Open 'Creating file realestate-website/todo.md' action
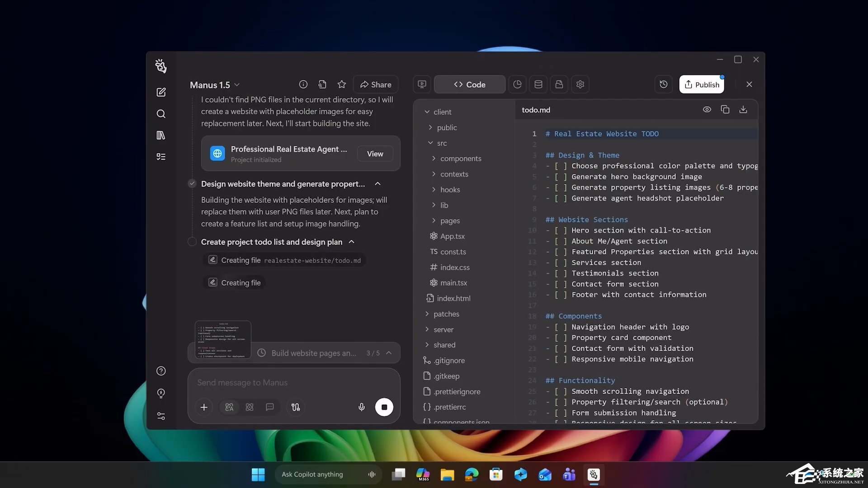Image resolution: width=868 pixels, height=488 pixels. [284, 260]
